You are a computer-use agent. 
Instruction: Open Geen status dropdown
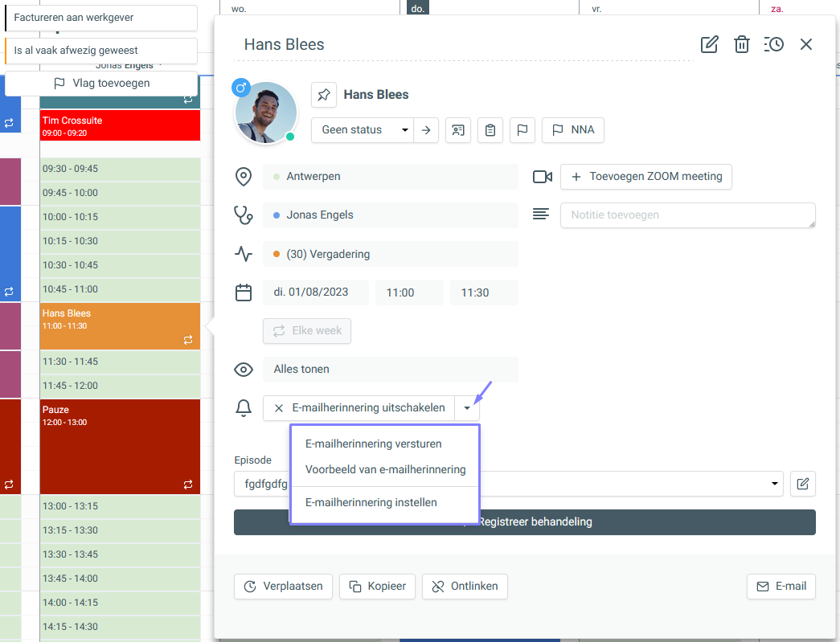coord(363,130)
